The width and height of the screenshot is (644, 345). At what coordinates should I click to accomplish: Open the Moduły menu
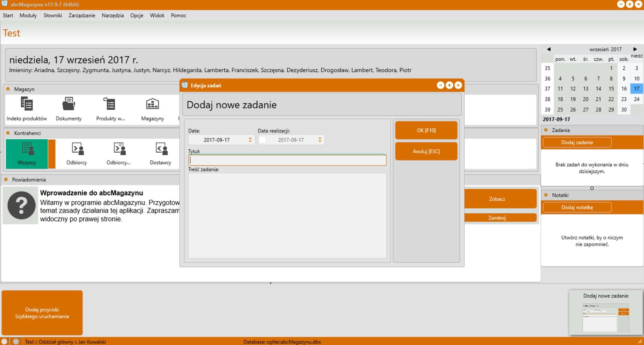point(28,15)
